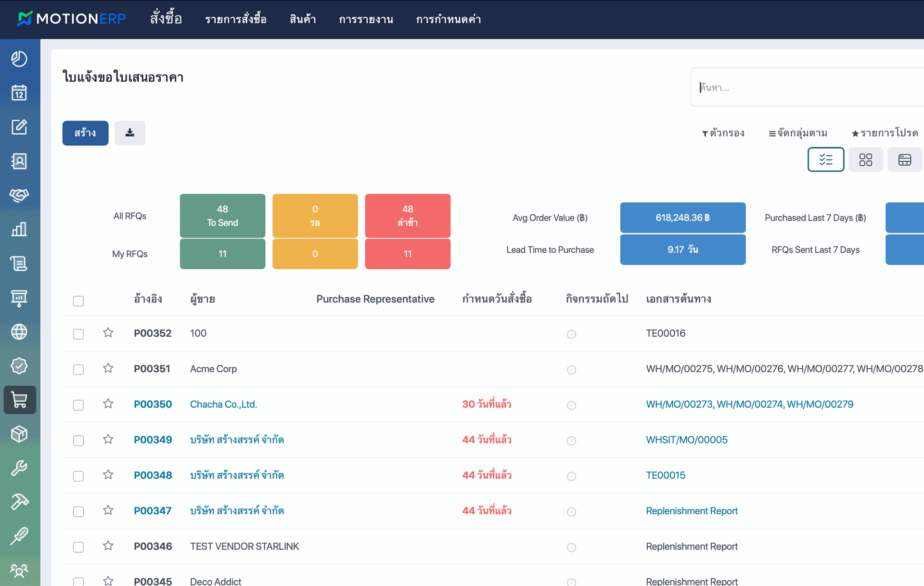The image size is (924, 586).
Task: Open the รายการสั่งซื้อ menu
Action: click(236, 19)
